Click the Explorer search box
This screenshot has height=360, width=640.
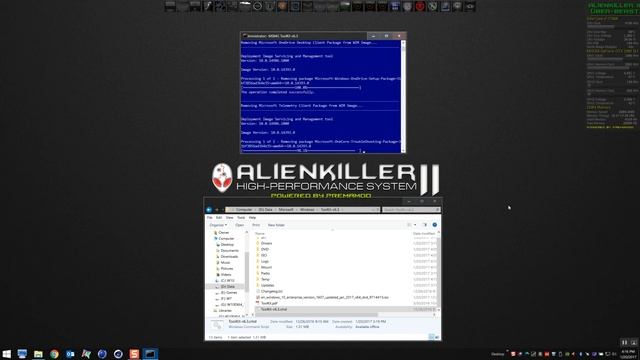point(411,210)
